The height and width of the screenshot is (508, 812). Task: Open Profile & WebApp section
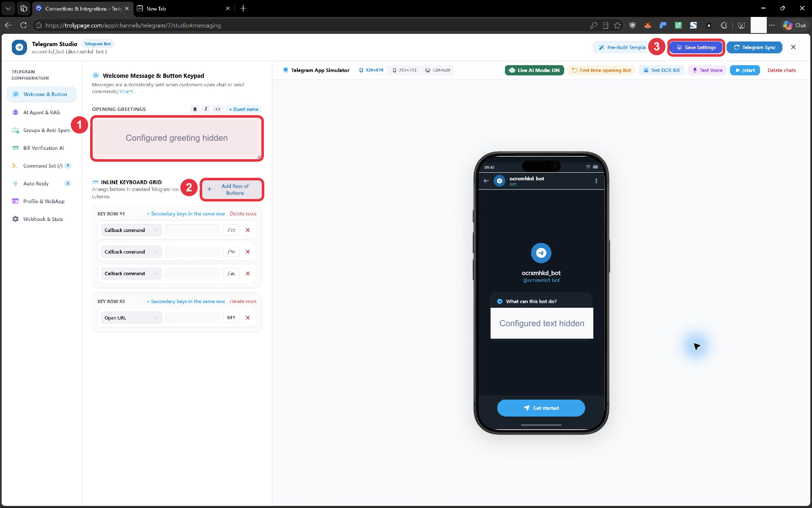[41, 201]
